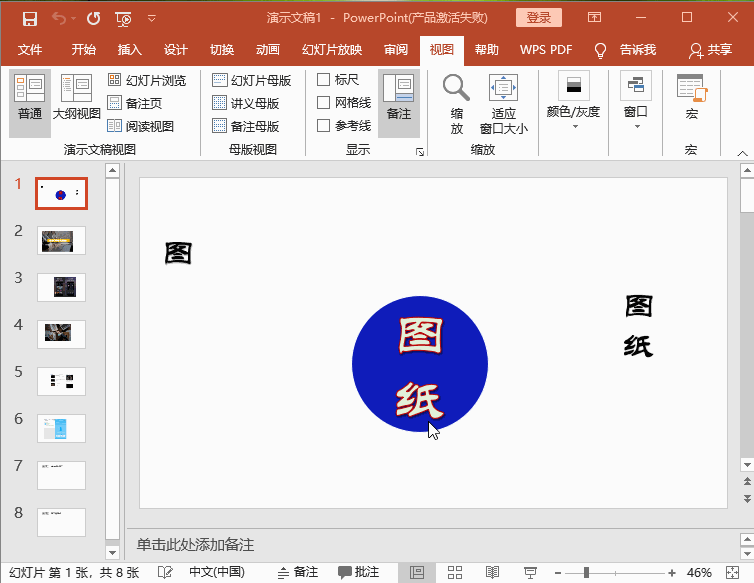This screenshot has height=583, width=754.
Task: Toggle 备注 in the status bar
Action: click(x=298, y=572)
